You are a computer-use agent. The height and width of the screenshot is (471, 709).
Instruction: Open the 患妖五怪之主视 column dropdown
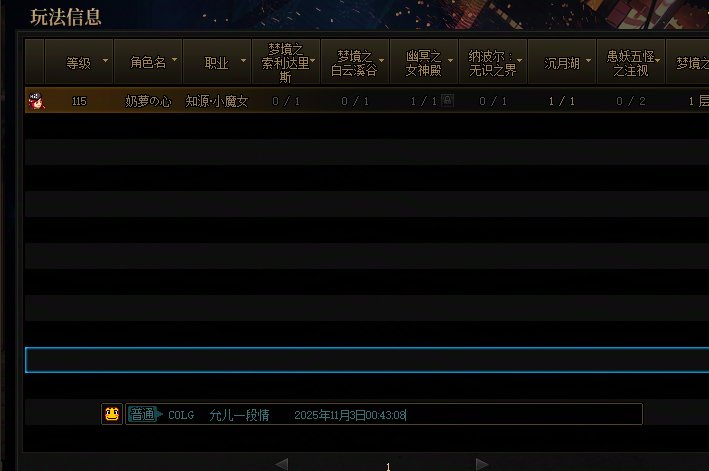click(x=658, y=62)
